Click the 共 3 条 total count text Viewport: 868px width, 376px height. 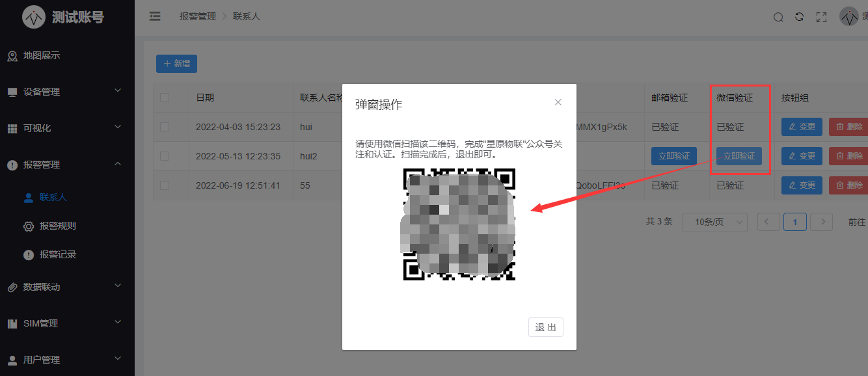pyautogui.click(x=659, y=221)
